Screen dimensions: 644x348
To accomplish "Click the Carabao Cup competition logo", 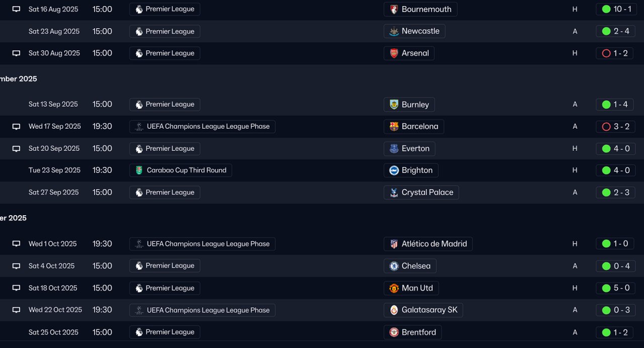I will pos(139,170).
